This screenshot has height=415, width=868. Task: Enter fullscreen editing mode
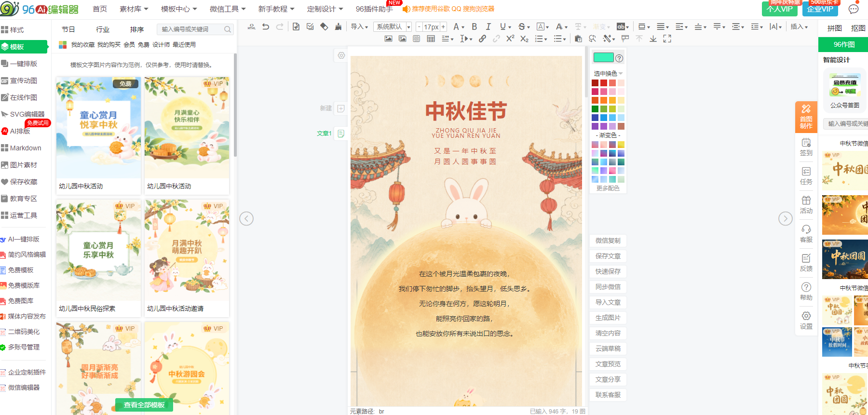pos(667,39)
